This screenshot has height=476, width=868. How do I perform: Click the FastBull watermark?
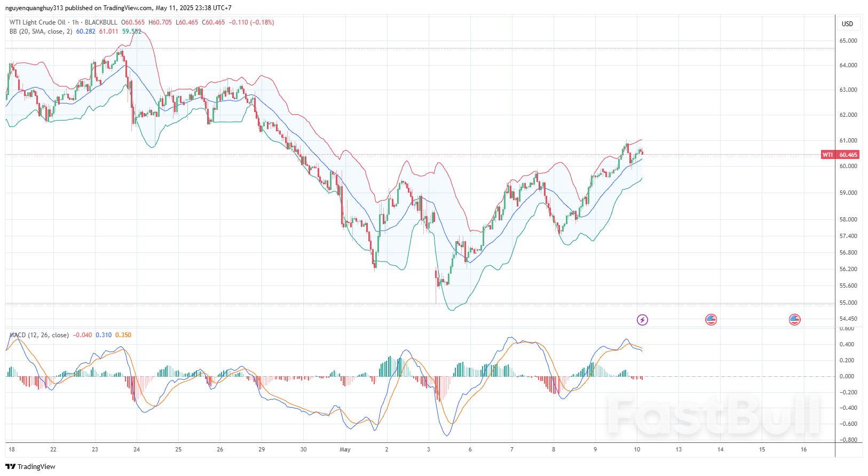pos(713,415)
